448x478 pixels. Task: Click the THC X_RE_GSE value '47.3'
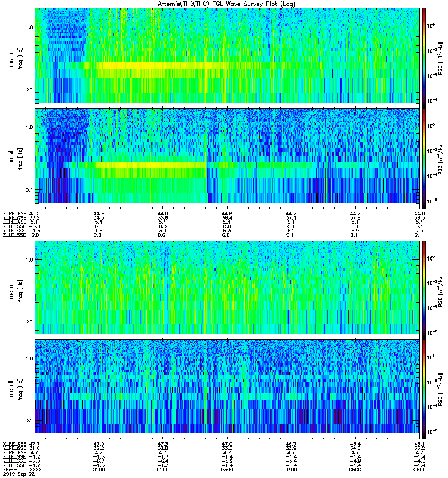click(x=162, y=444)
